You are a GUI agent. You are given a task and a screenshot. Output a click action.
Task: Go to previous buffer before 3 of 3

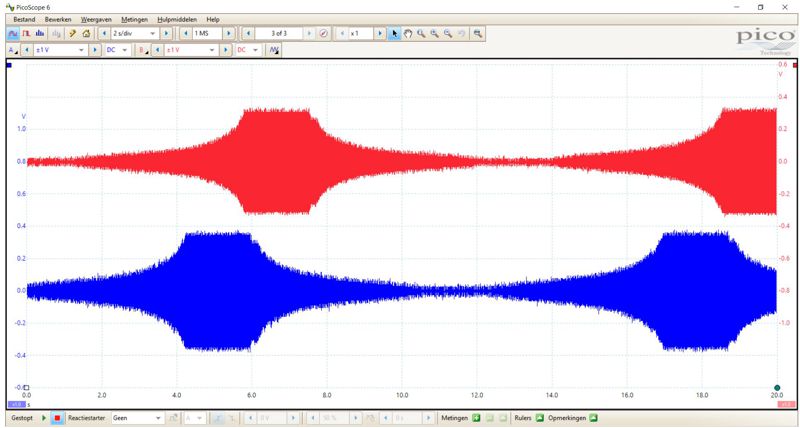pyautogui.click(x=248, y=34)
